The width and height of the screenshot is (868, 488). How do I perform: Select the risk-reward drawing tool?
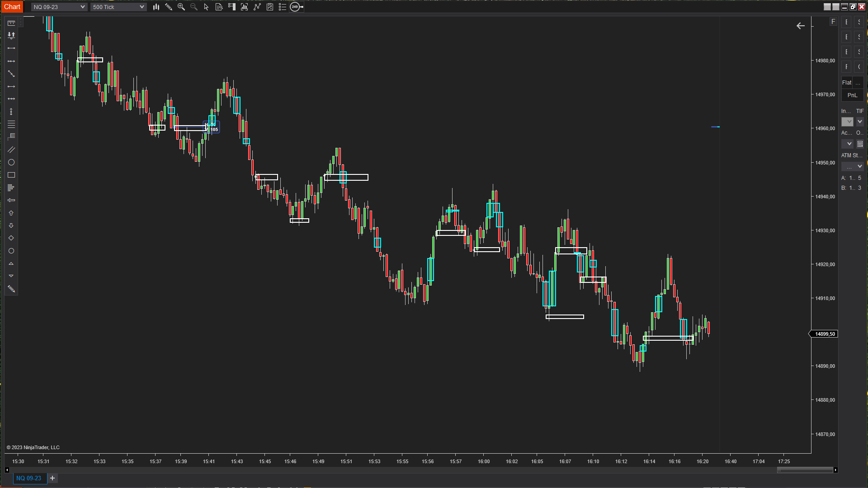click(11, 35)
